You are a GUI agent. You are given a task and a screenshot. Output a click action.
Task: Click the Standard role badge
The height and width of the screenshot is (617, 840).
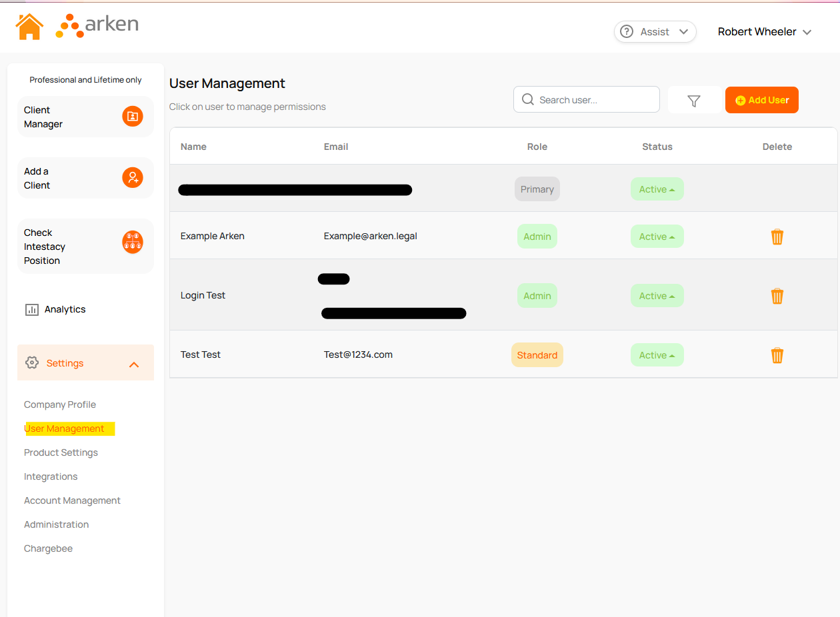(x=537, y=355)
